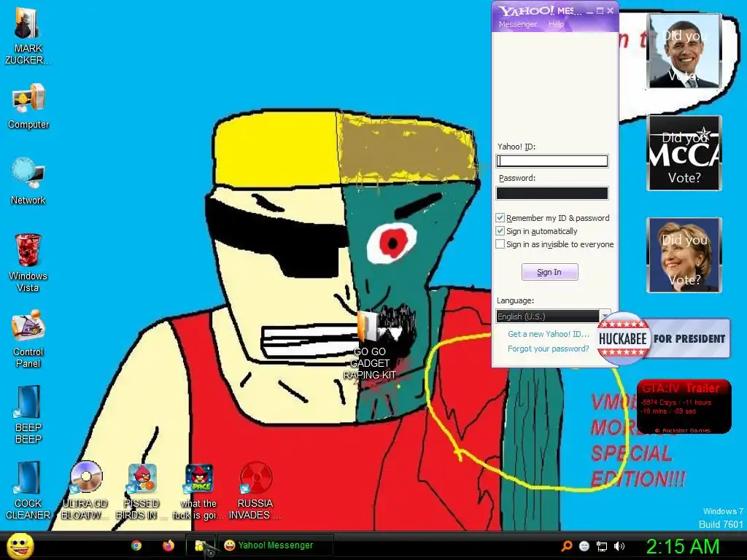The width and height of the screenshot is (747, 560).
Task: Click Forgot your password link
Action: click(549, 349)
